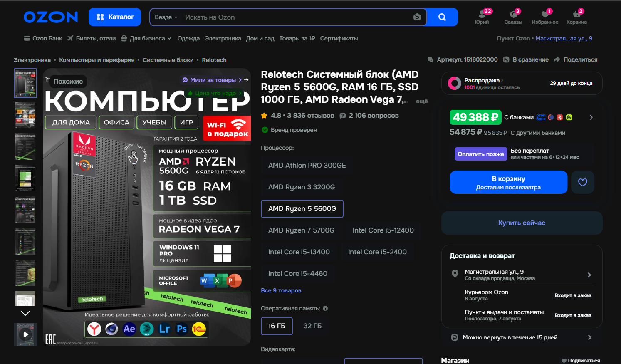Select the Intel Core i5-2400 processor option
The height and width of the screenshot is (364, 621).
point(377,252)
